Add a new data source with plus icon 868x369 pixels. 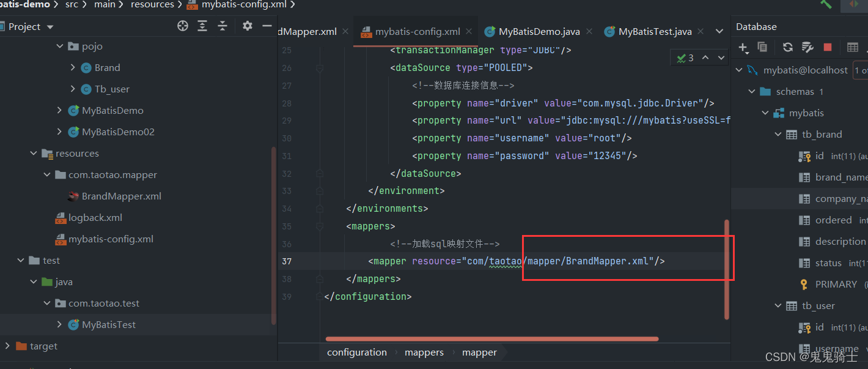coord(743,47)
